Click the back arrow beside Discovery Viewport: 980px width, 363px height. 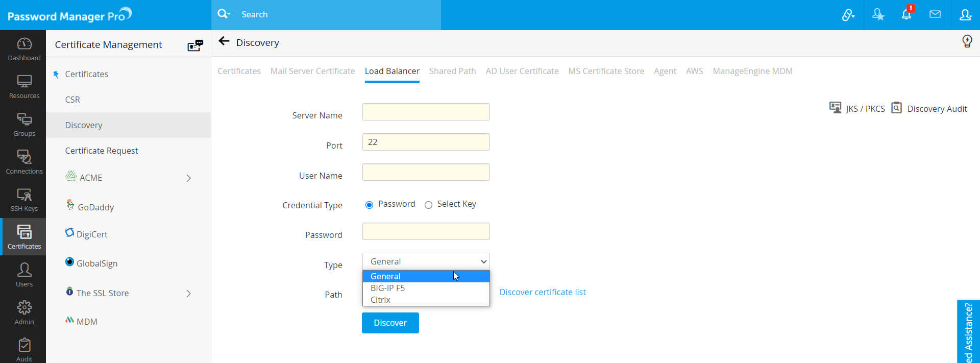(224, 41)
